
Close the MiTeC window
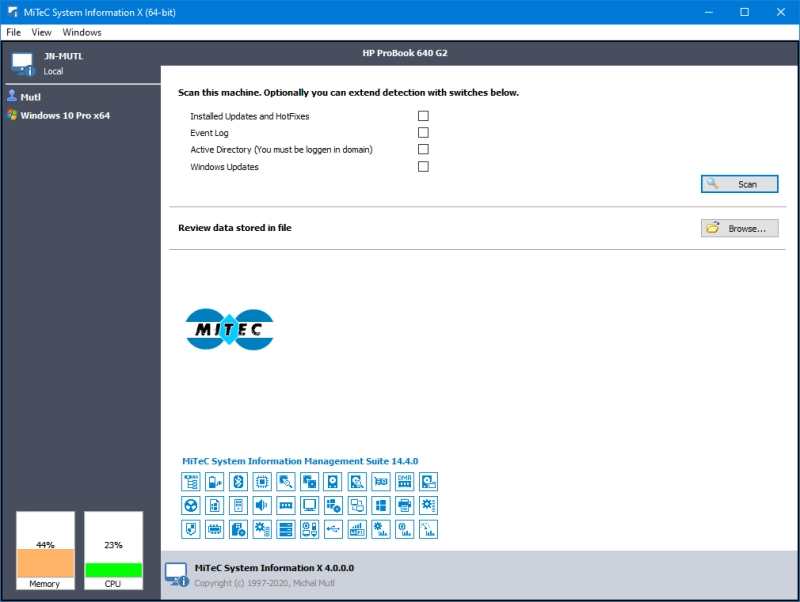(781, 12)
